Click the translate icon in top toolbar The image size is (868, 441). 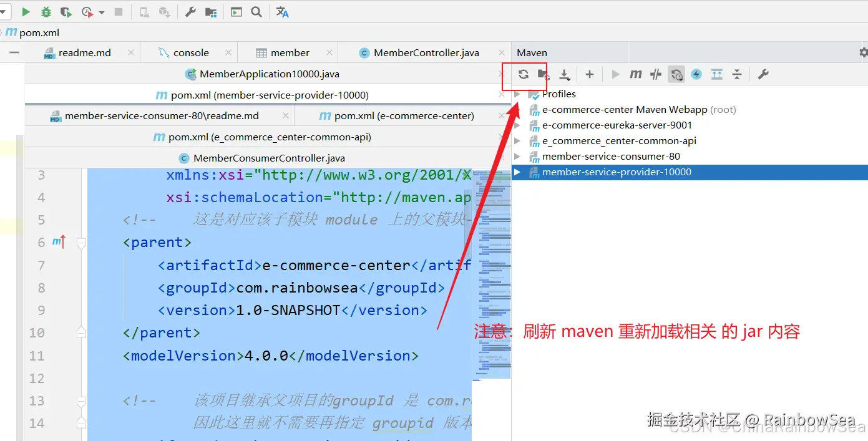click(x=283, y=12)
